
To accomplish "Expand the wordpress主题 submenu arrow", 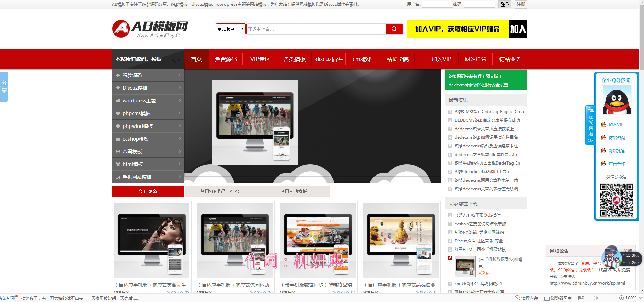I will (180, 100).
